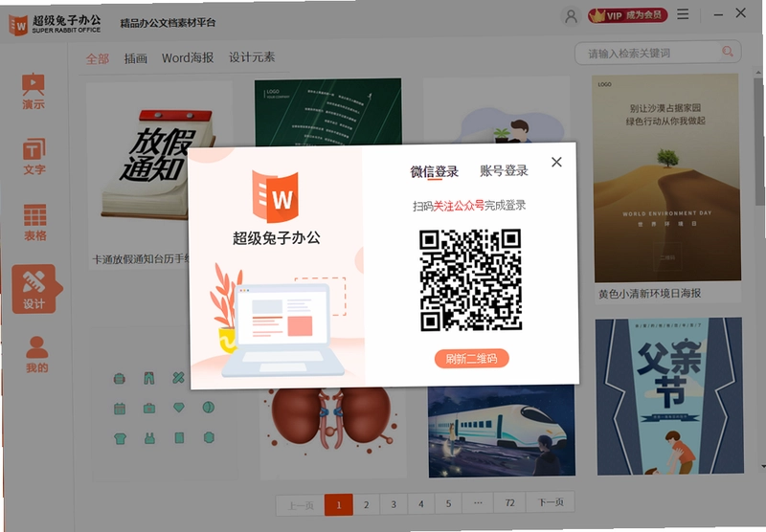Open the hamburger menu icon

[683, 14]
